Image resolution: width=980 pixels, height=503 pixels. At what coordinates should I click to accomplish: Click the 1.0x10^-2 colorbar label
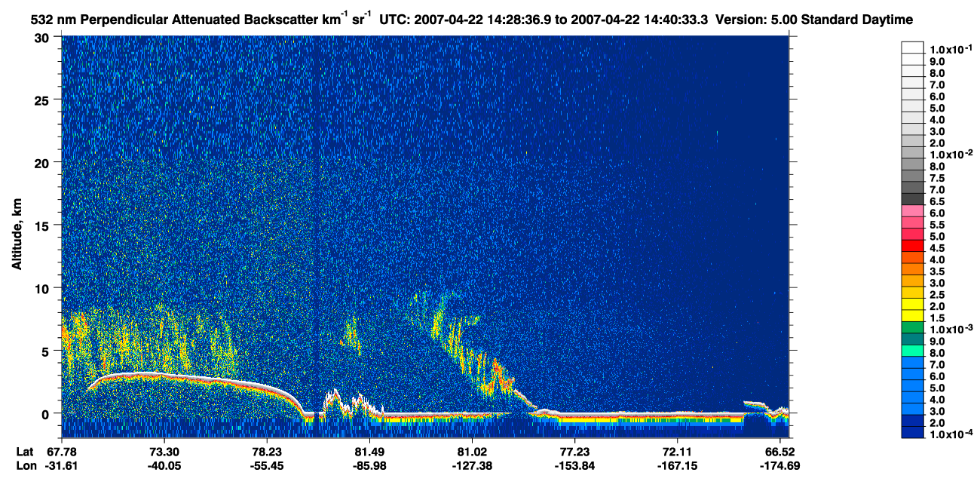pyautogui.click(x=951, y=155)
